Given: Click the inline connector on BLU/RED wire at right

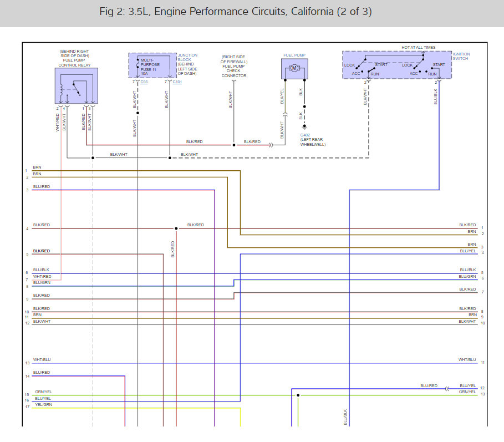Looking at the screenshot, I should [x=447, y=389].
